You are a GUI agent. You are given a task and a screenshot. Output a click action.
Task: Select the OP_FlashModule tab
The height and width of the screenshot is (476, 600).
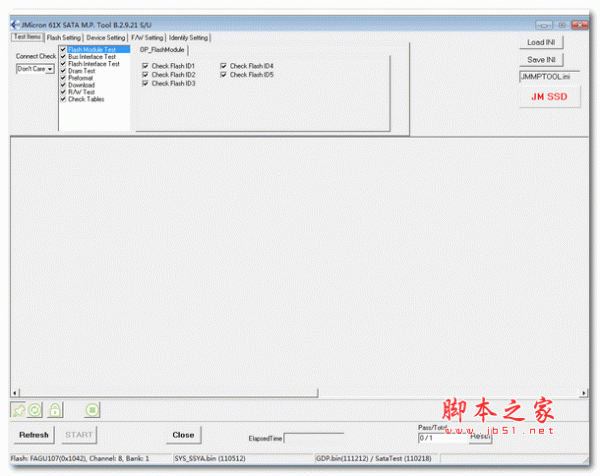tap(162, 50)
